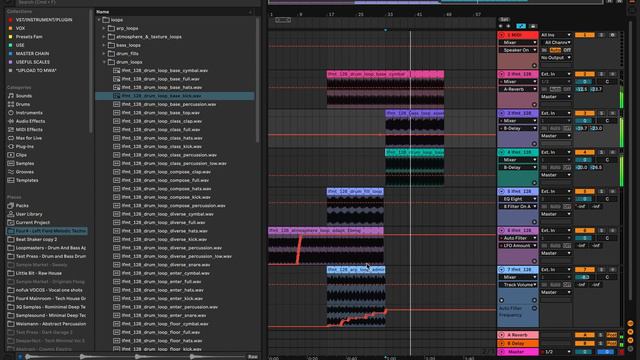Toggle track 1 MIDI activator

(584, 35)
